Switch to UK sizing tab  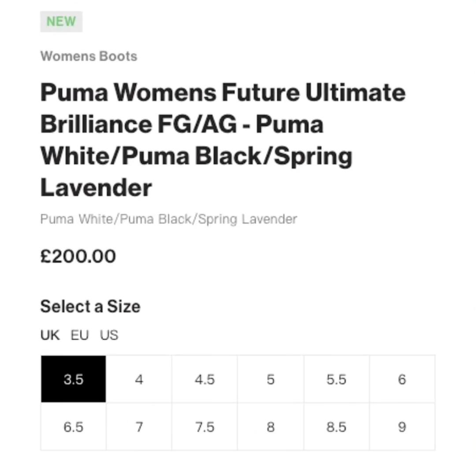click(x=50, y=335)
